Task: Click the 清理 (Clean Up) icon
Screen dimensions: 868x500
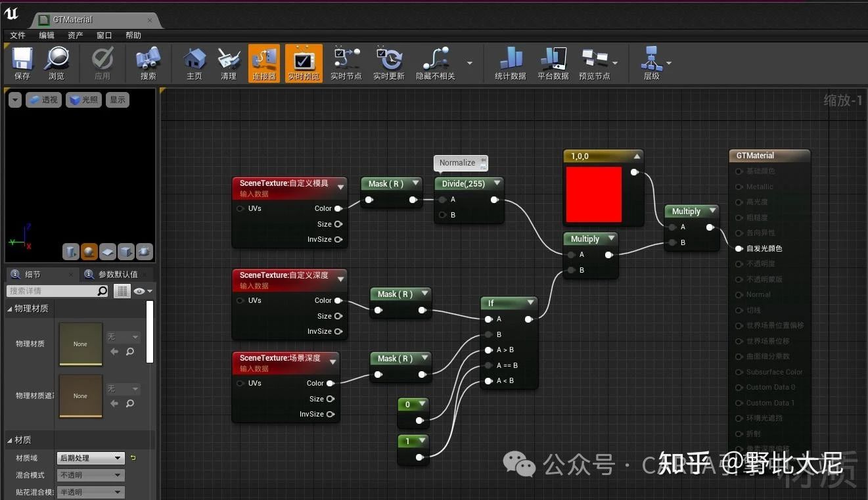Action: coord(229,60)
